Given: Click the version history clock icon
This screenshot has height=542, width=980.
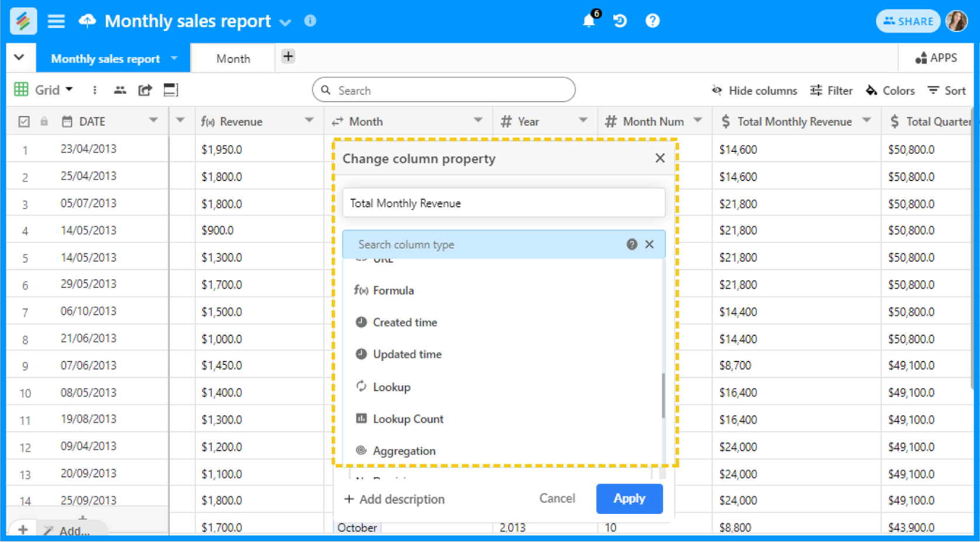Looking at the screenshot, I should point(620,20).
